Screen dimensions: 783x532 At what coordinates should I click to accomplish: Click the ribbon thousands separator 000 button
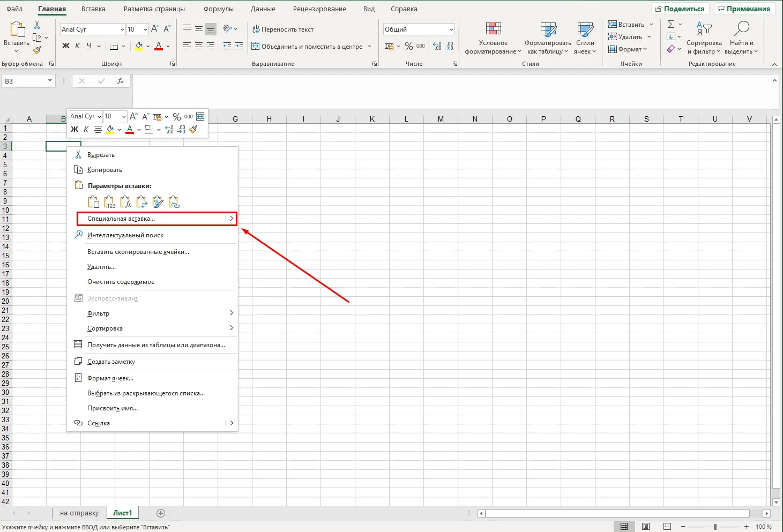421,47
